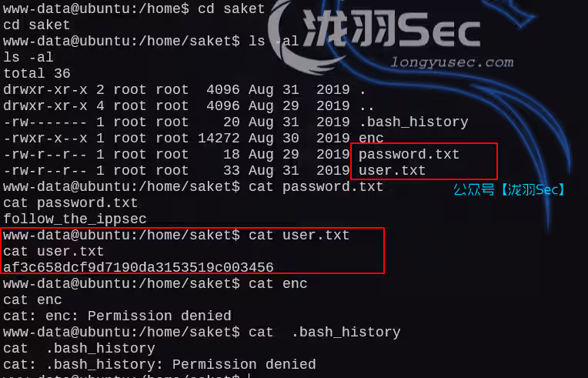
Task: Click the longyusec.com watermark link
Action: [x=452, y=62]
